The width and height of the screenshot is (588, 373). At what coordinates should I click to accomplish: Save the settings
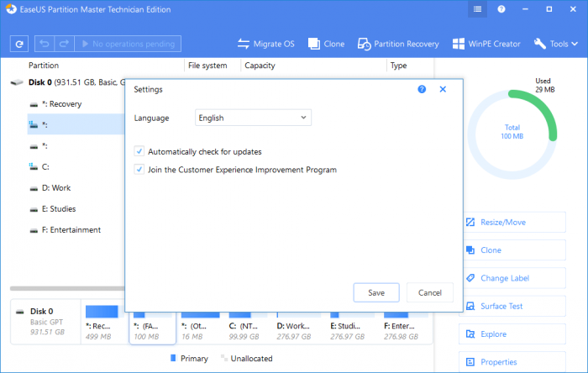376,293
